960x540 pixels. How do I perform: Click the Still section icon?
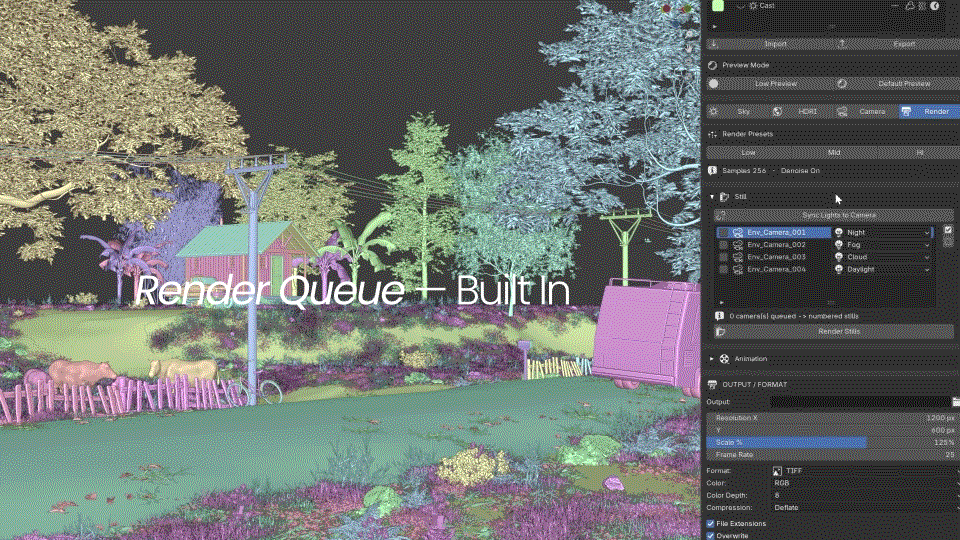724,197
